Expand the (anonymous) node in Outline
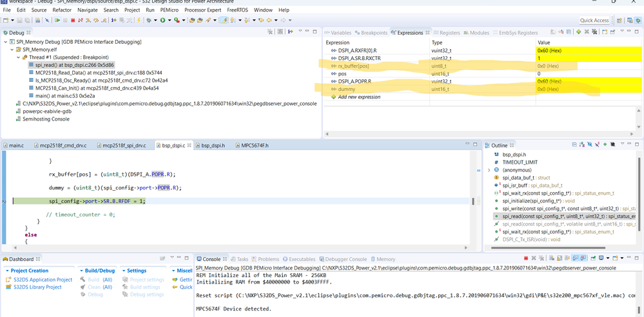The image size is (644, 317). point(489,170)
